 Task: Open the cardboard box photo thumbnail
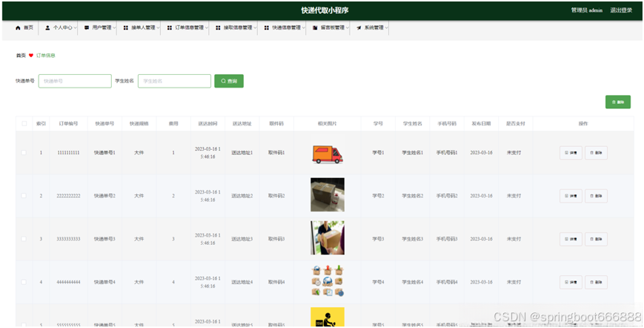click(328, 195)
